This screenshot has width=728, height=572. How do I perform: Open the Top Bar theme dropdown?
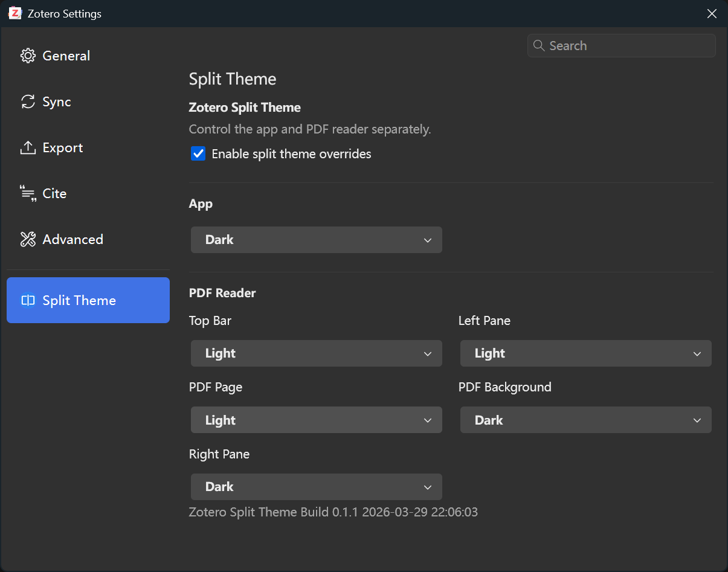(x=317, y=353)
